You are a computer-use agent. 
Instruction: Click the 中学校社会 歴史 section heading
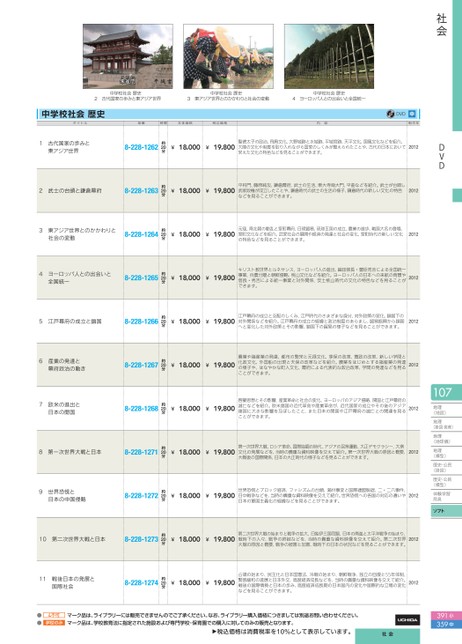pos(73,114)
